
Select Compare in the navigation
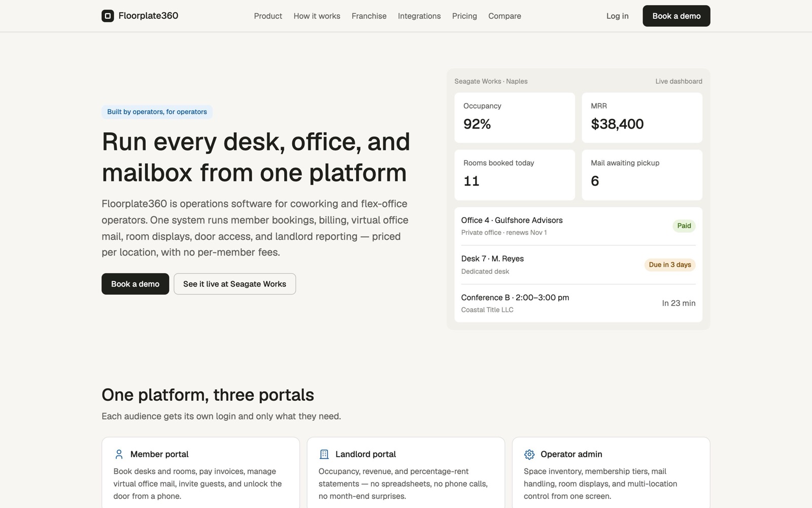coord(504,16)
